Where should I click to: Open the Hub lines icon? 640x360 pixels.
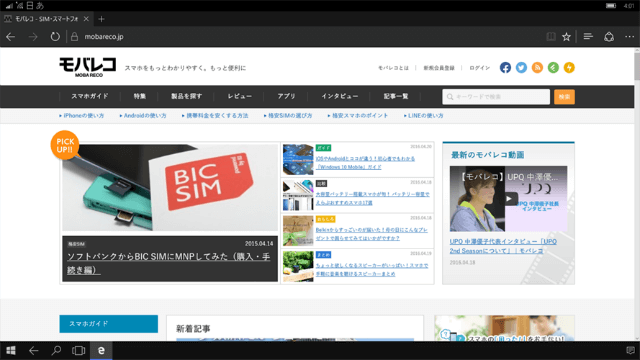pos(588,37)
